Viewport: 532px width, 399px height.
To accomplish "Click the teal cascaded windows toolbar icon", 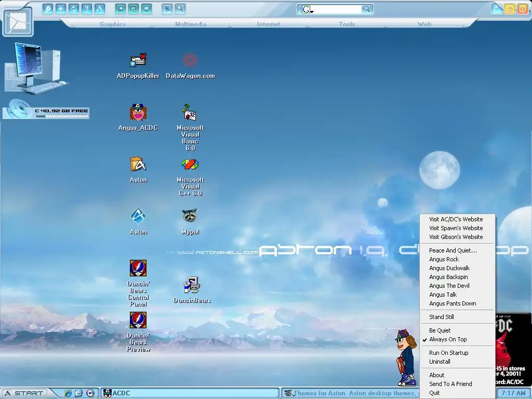I will [134, 9].
